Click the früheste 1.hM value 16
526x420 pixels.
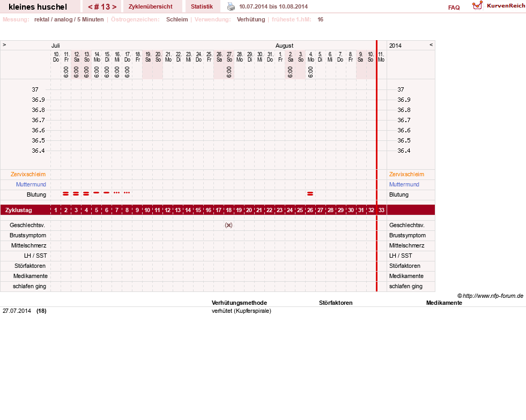(x=320, y=19)
